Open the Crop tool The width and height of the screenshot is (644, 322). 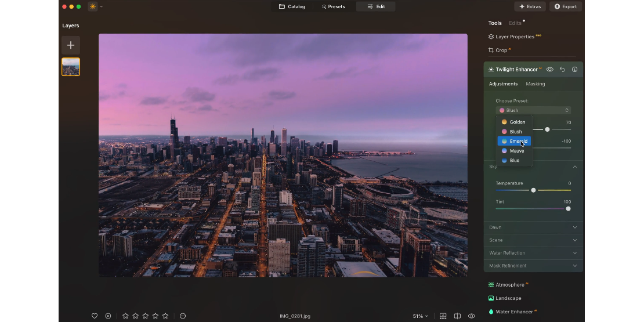pyautogui.click(x=500, y=50)
